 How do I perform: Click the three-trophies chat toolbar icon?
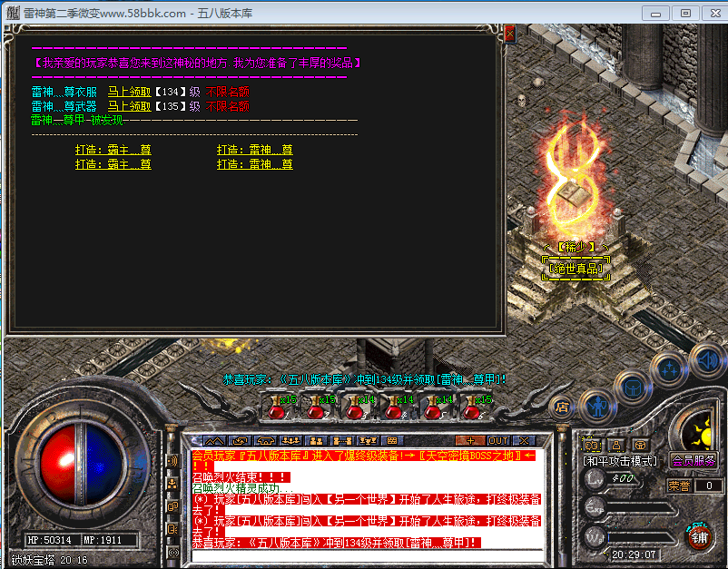coord(368,440)
